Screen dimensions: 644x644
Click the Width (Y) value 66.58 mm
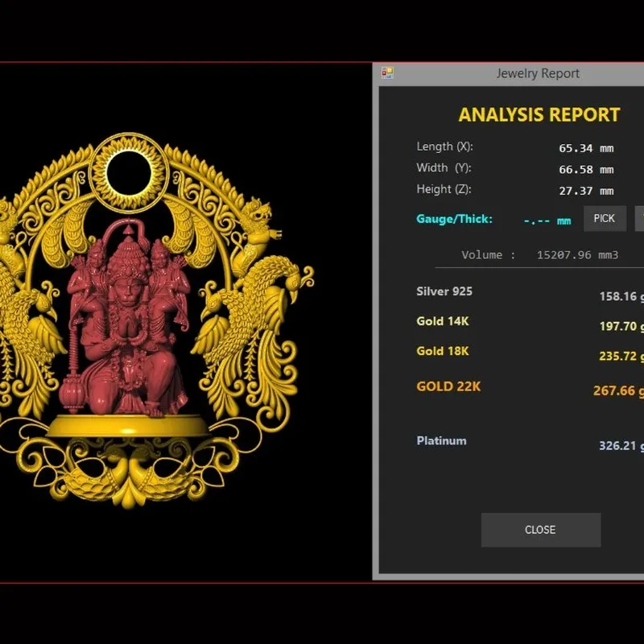586,170
